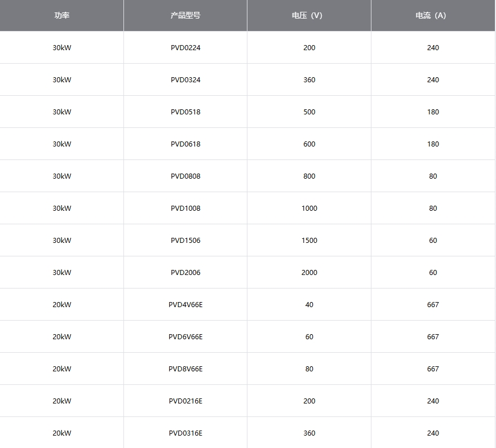496x448 pixels.
Task: Click the 667 current cell for PVD4V66E
Action: (433, 305)
